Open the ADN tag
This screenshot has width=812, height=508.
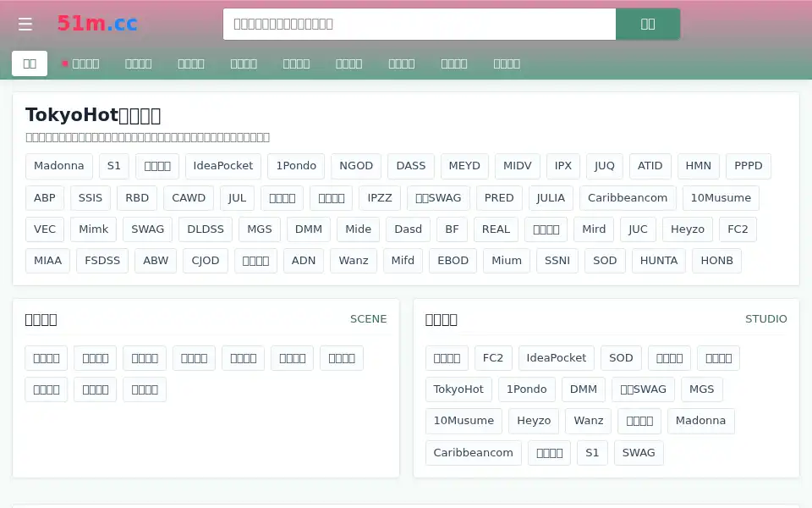(304, 261)
